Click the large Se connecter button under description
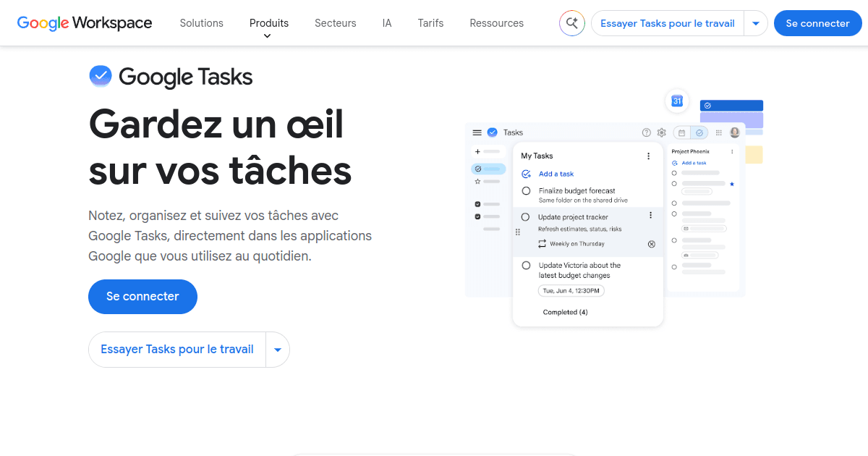This screenshot has height=456, width=868. point(142,297)
